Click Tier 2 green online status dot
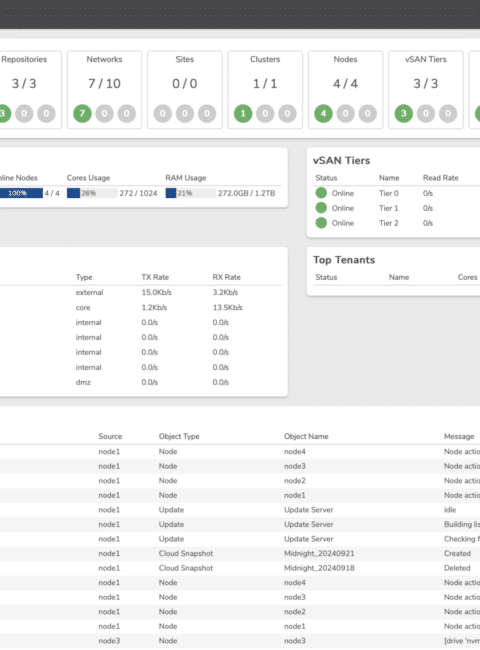480x650 pixels. click(x=321, y=223)
